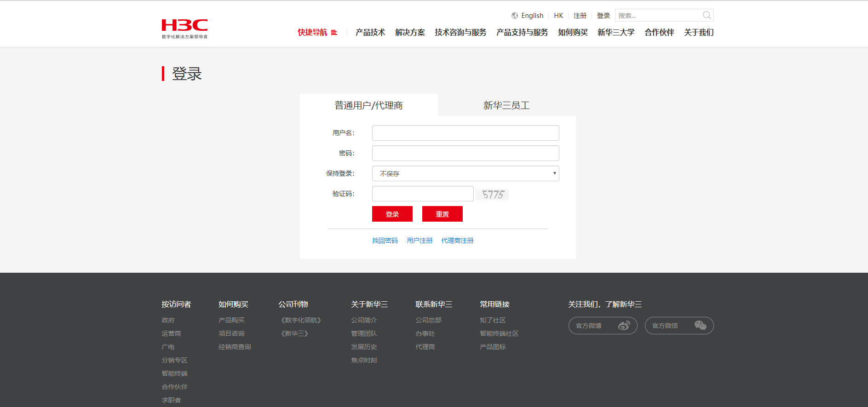Focus the 密码 input field
Viewport: 868px width, 407px height.
coord(466,153)
